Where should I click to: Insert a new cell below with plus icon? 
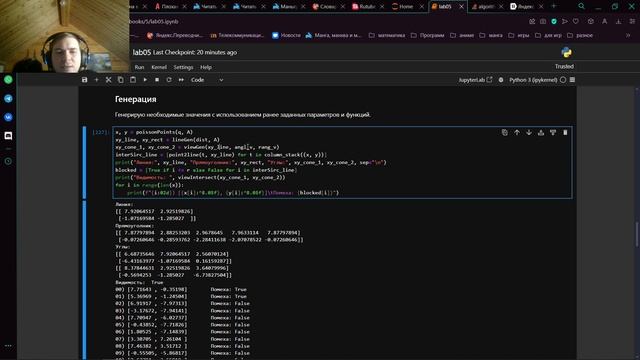(x=97, y=80)
